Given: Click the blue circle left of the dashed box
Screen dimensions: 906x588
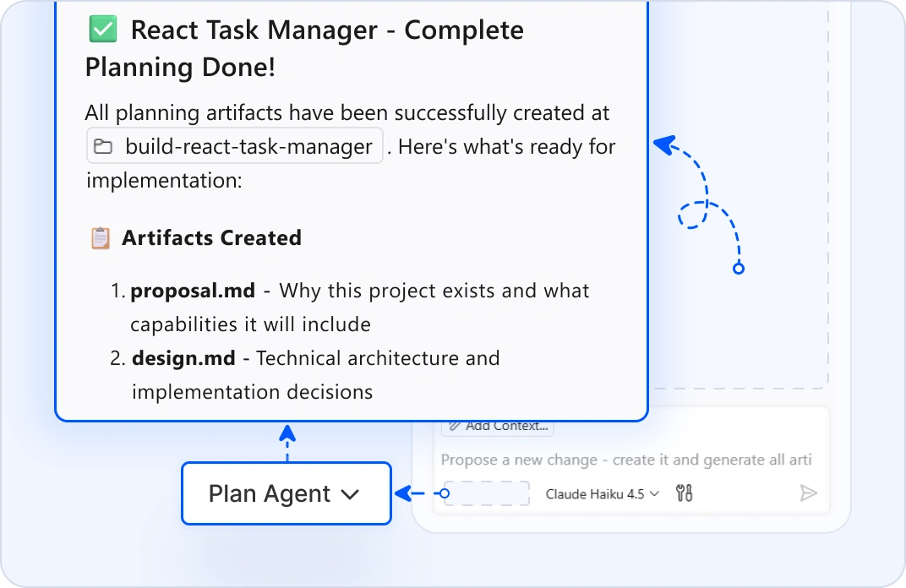Looking at the screenshot, I should click(445, 493).
